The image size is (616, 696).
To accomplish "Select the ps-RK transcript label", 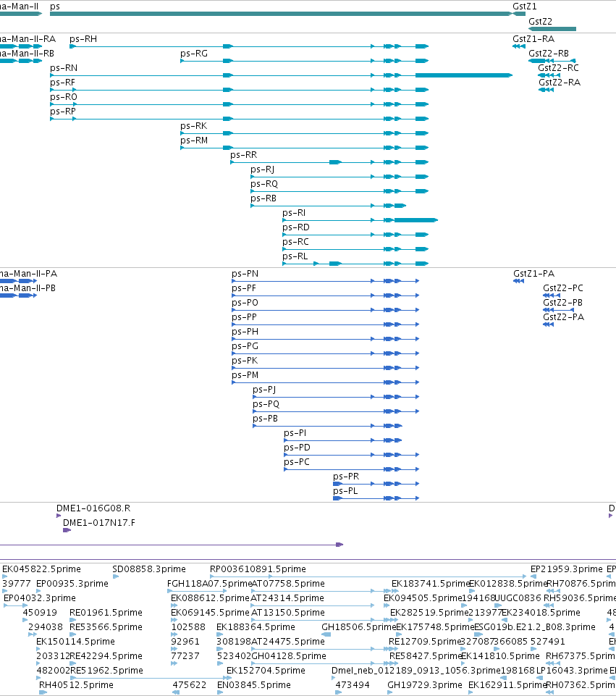I will click(193, 126).
